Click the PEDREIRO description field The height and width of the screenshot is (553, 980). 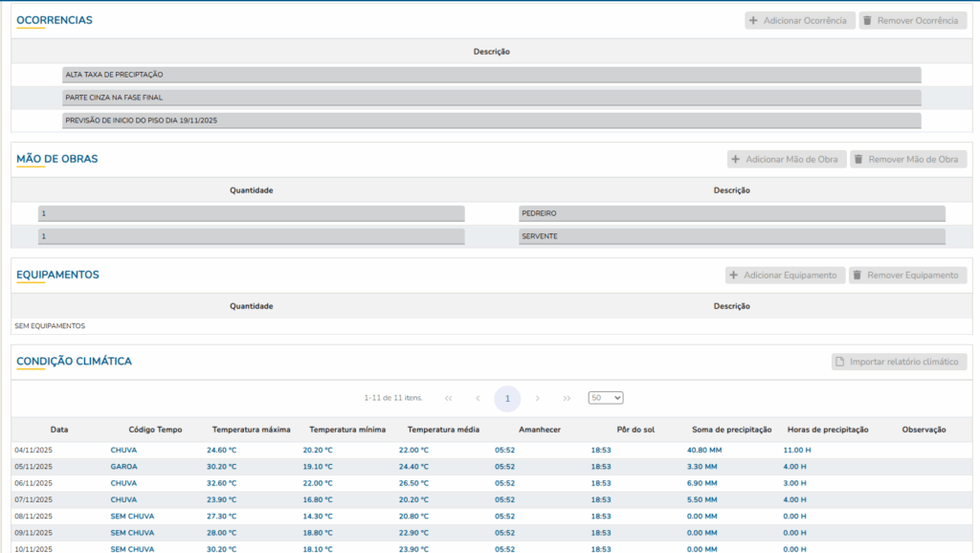[x=731, y=213]
